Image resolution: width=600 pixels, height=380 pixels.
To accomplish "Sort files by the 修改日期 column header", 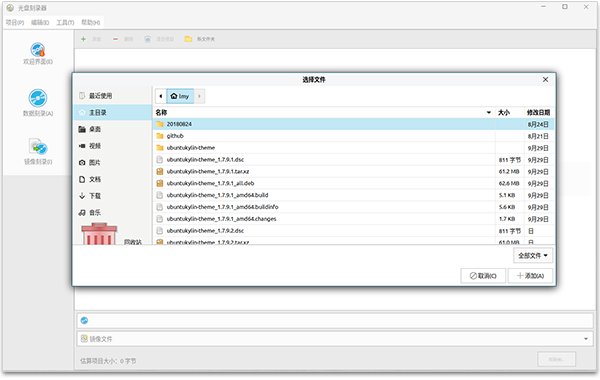I will [538, 113].
